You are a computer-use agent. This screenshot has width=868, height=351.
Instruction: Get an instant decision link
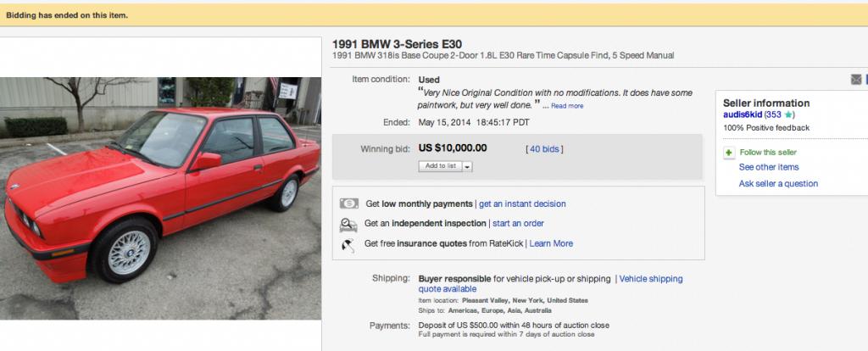coord(522,203)
